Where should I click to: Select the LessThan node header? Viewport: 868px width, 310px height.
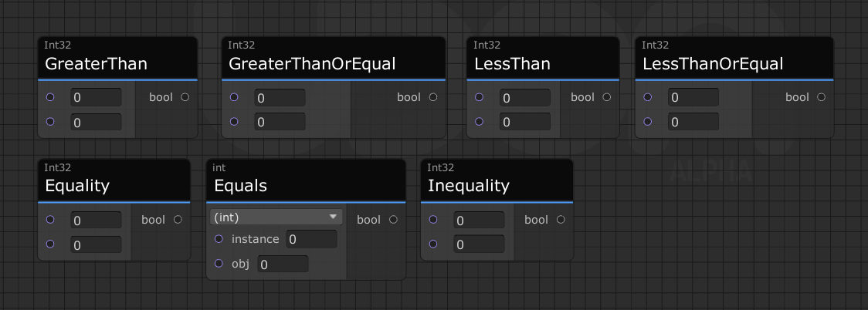click(x=542, y=63)
